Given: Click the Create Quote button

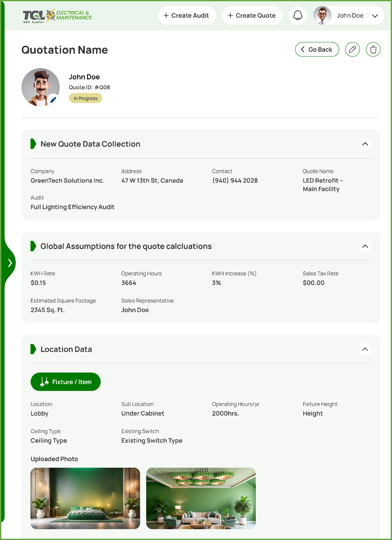Looking at the screenshot, I should (x=252, y=15).
